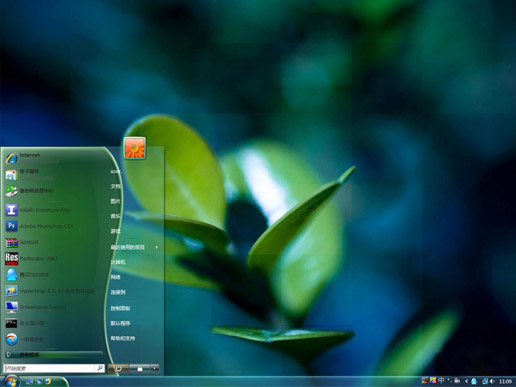Image resolution: width=516 pixels, height=387 pixels.
Task: Open the volume speaker icon in the tray
Action: (x=492, y=381)
